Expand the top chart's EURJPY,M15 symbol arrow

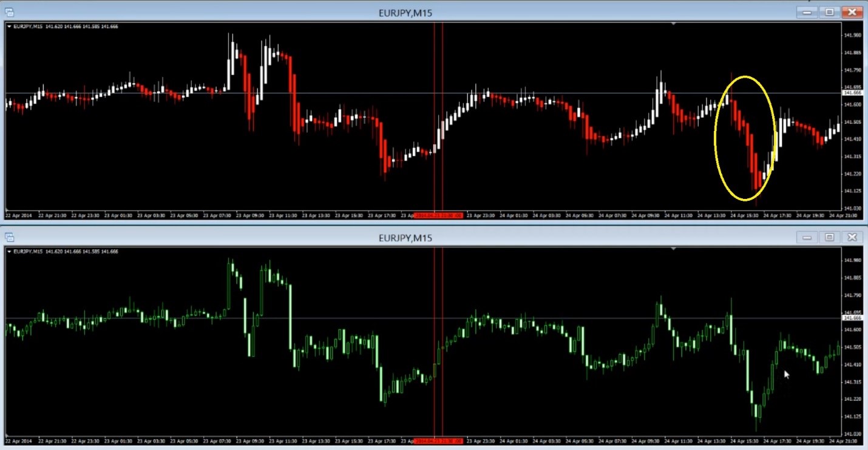(9, 27)
